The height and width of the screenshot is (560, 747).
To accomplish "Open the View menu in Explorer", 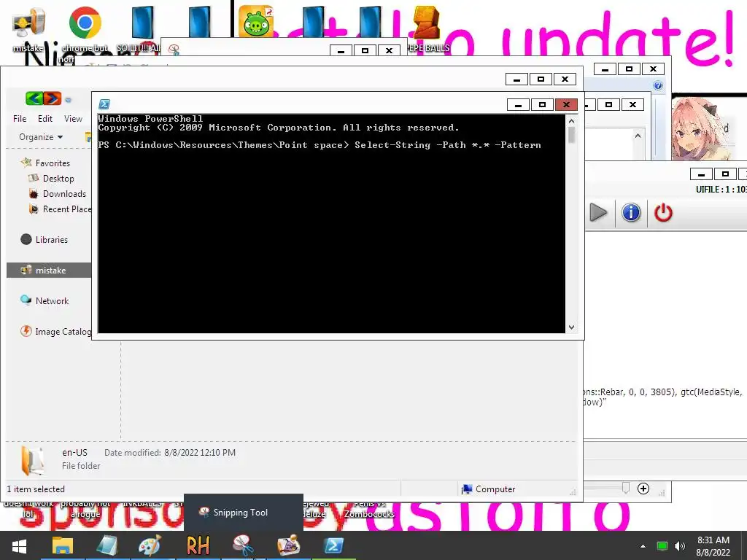I will tap(74, 119).
